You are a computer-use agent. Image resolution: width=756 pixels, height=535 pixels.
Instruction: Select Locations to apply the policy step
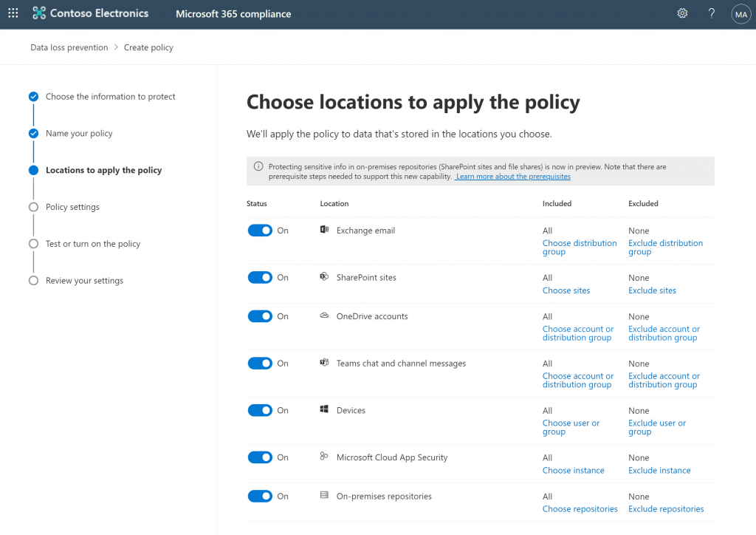(103, 170)
